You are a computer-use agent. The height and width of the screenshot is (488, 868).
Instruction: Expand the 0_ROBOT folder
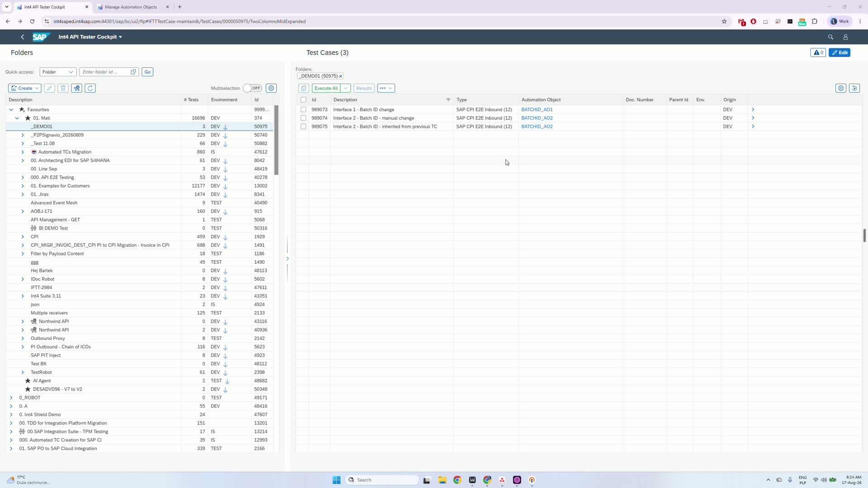coord(11,398)
